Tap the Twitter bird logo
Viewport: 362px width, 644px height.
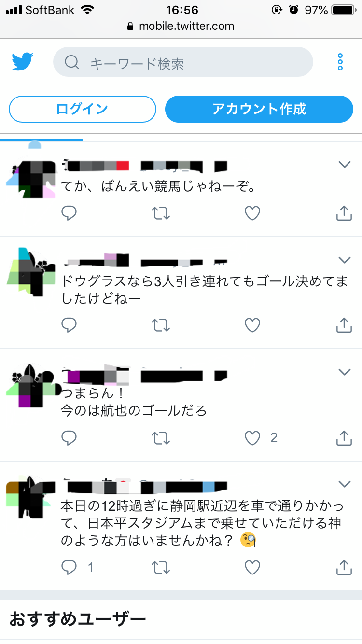[x=22, y=62]
